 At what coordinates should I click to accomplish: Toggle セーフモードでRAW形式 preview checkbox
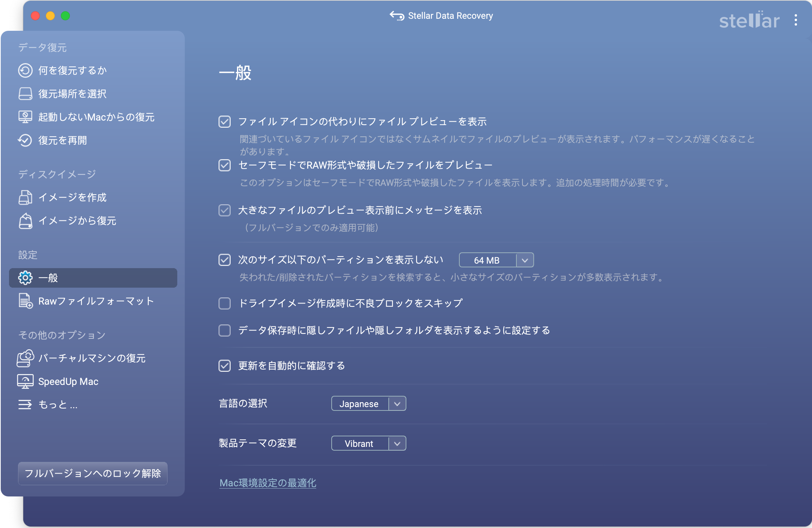pos(225,165)
